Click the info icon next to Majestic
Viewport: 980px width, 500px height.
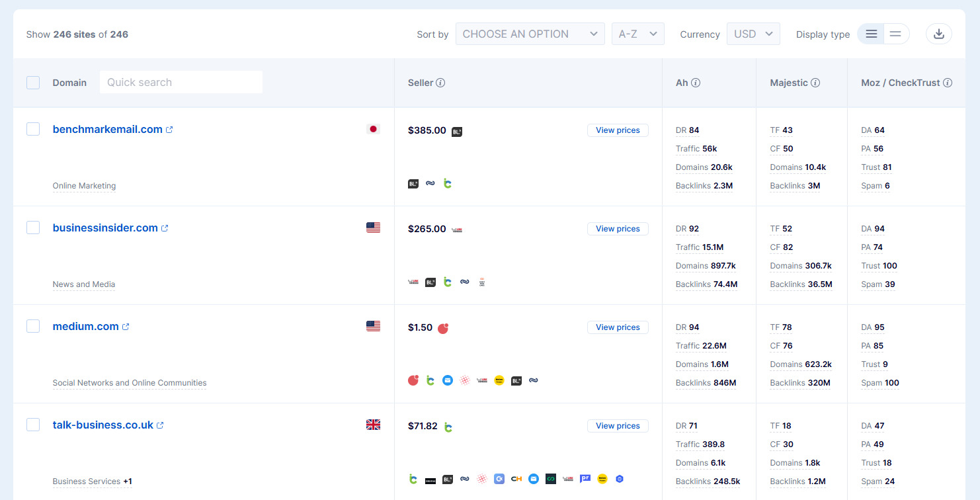pos(815,83)
